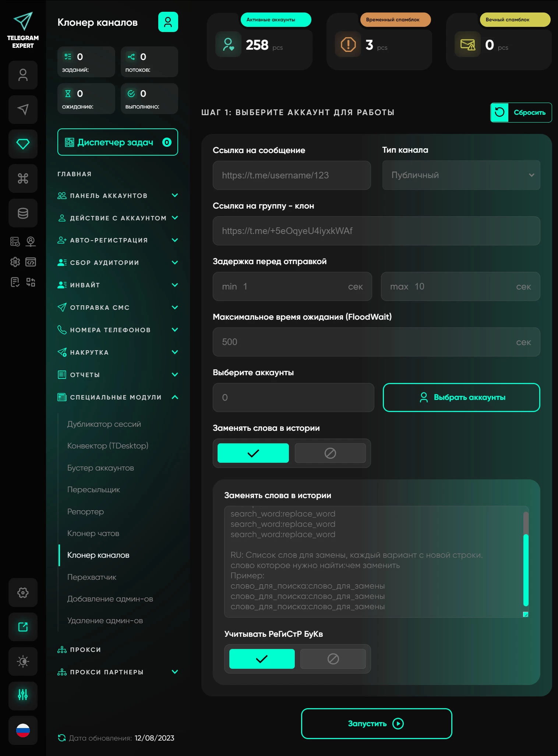Open Удаление админ-ов module

click(x=105, y=621)
